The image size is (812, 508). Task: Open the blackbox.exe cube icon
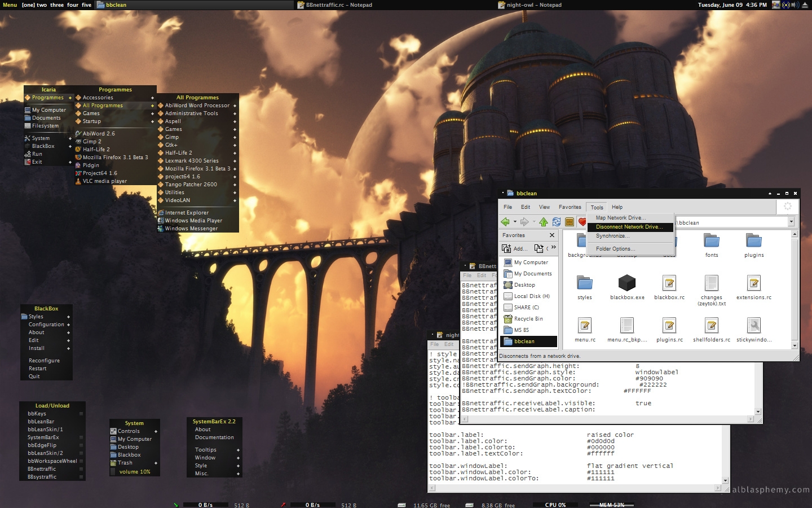click(x=626, y=283)
